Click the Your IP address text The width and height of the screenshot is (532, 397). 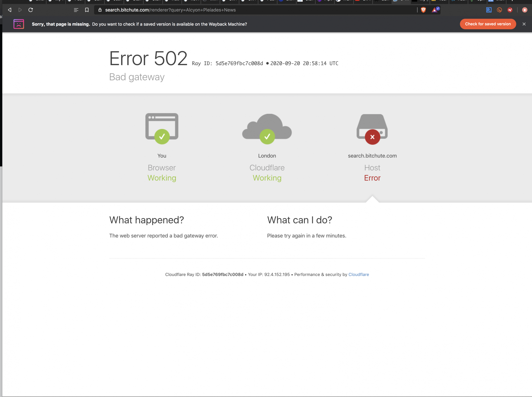coord(269,274)
